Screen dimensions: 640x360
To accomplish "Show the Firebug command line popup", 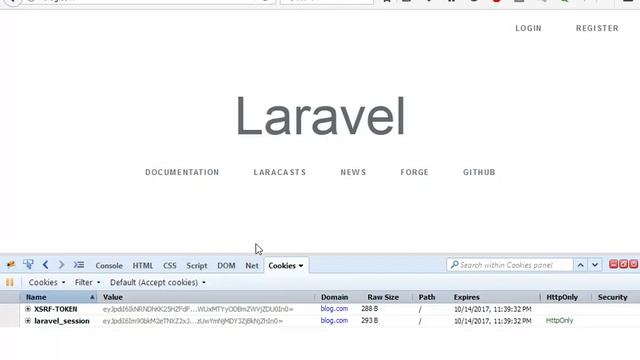I will point(79,265).
